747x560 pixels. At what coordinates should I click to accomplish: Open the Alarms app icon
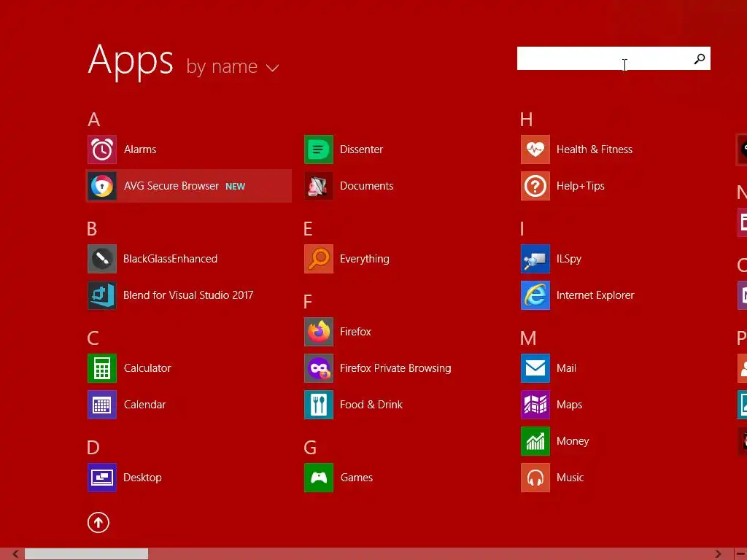click(x=102, y=149)
